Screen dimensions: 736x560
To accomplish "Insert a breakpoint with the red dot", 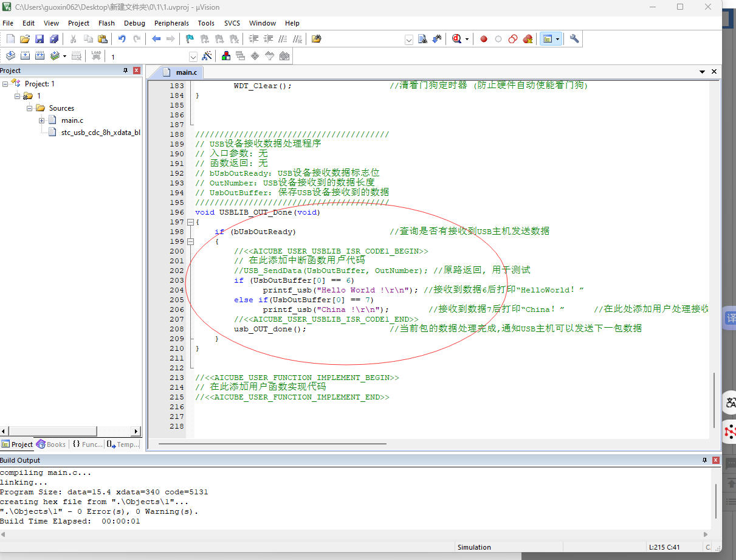I will coord(484,39).
